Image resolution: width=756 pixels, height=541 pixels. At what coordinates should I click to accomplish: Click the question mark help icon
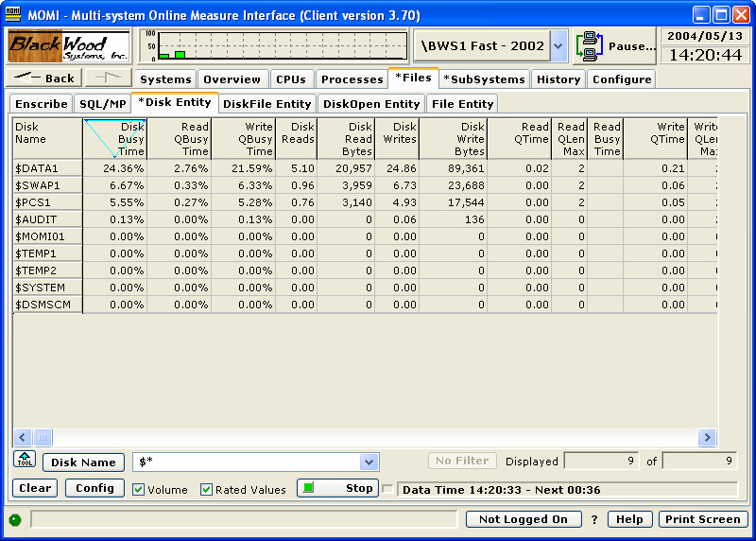[x=594, y=519]
